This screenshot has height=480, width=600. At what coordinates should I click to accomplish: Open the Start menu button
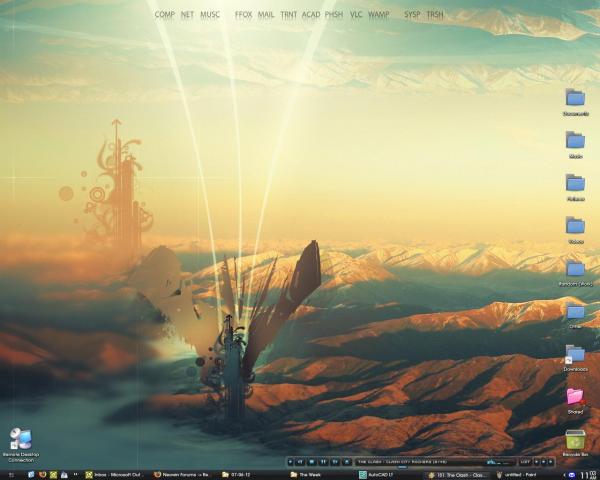(11, 475)
